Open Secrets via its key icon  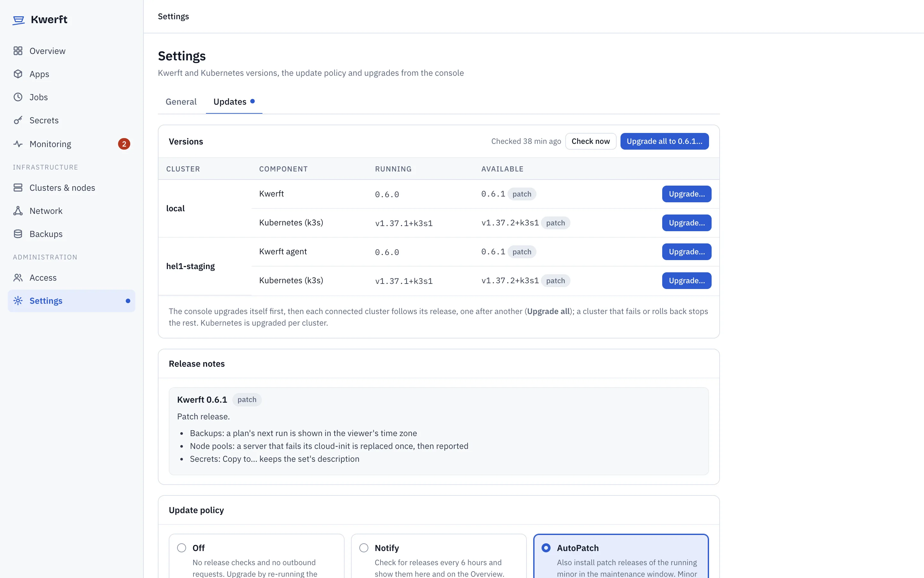[18, 120]
